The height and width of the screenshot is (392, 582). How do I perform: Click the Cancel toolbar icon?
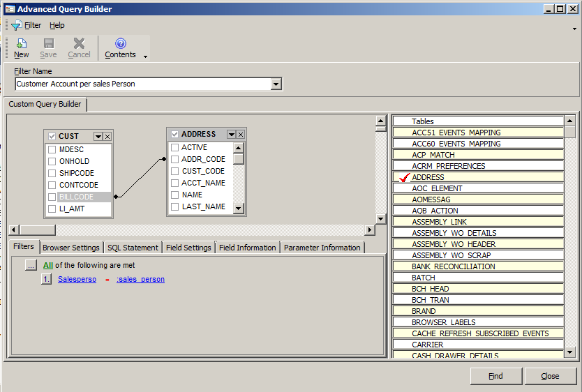tap(79, 48)
